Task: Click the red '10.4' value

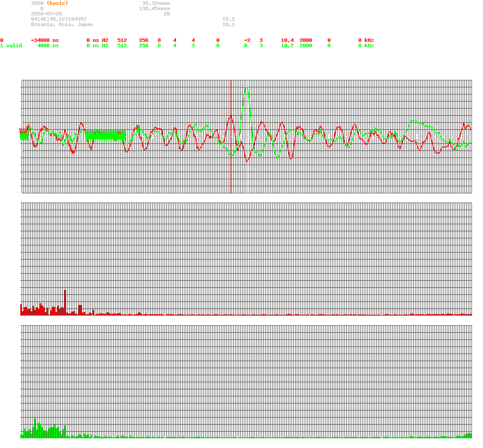Action: point(288,41)
